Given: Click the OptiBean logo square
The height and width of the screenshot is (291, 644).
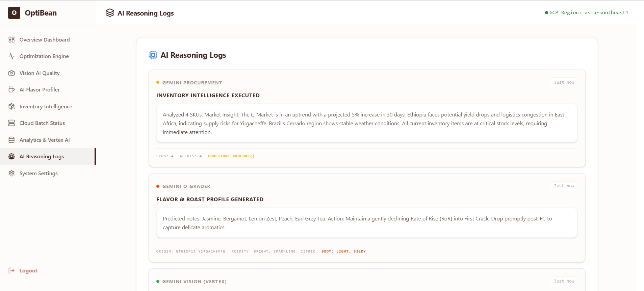Looking at the screenshot, I should pos(14,13).
